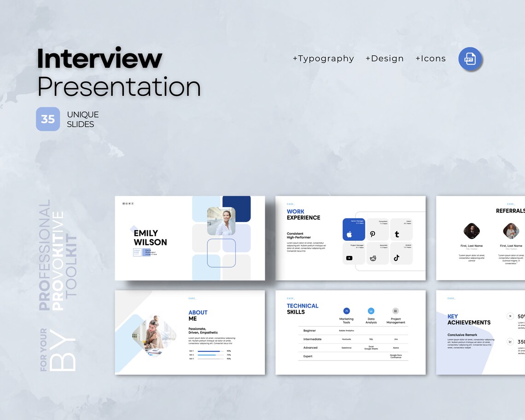This screenshot has width=525, height=420.
Task: Select the Reddit icon on the Associate card
Action: tap(373, 258)
